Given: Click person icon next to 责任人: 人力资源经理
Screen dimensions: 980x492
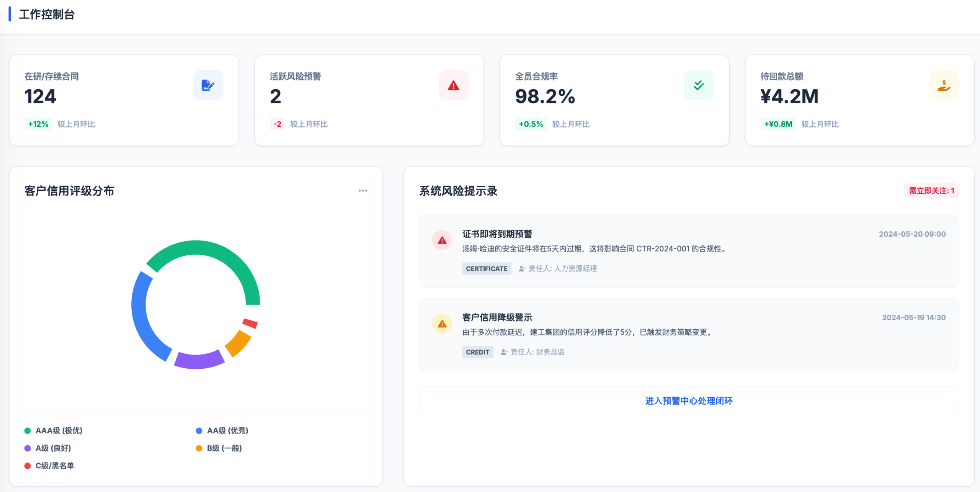Looking at the screenshot, I should click(x=522, y=269).
